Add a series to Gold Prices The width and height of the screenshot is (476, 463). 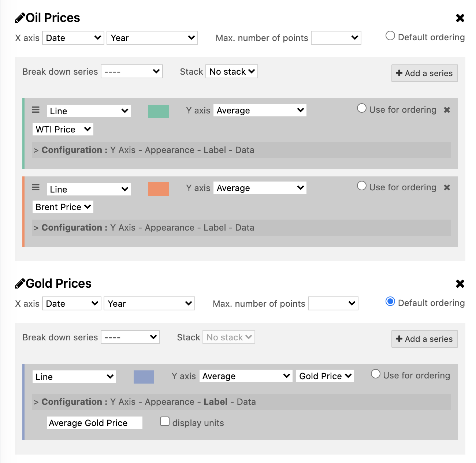click(x=424, y=339)
